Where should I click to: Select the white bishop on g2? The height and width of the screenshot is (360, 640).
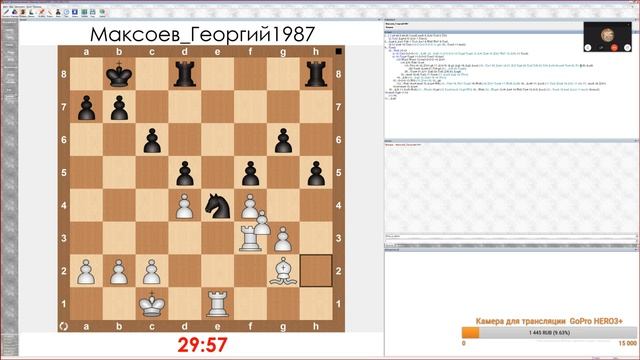coord(283,271)
